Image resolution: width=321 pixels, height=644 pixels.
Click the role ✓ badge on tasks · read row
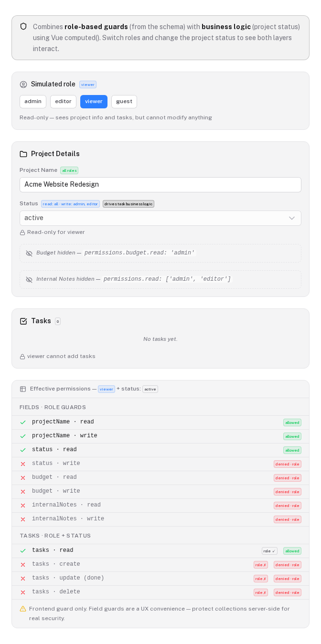coord(269,551)
